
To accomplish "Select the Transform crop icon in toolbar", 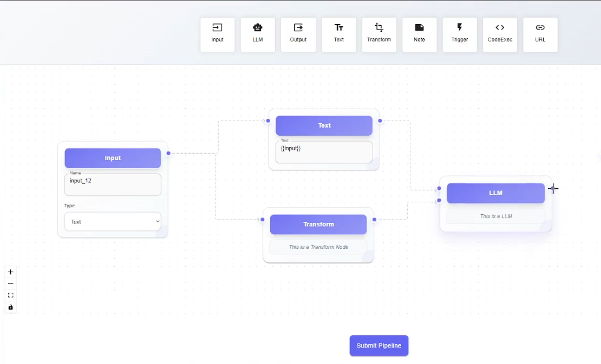I will click(379, 28).
